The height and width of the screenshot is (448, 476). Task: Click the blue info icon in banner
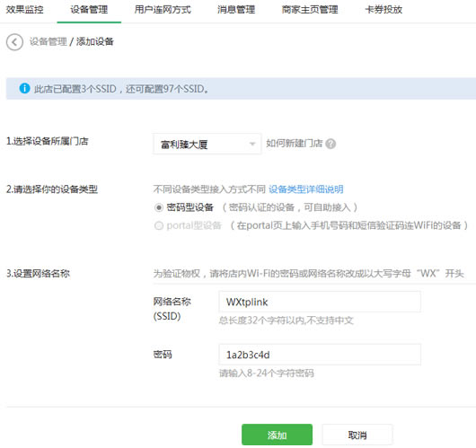click(x=24, y=88)
